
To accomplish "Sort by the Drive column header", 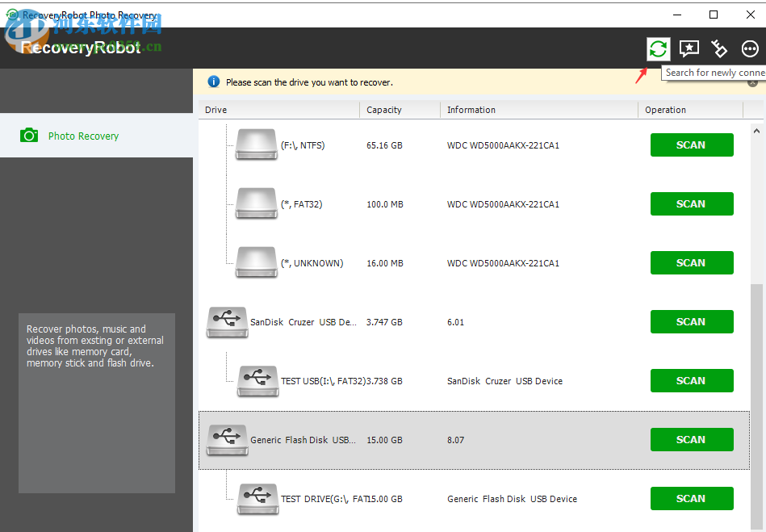I will pyautogui.click(x=279, y=110).
